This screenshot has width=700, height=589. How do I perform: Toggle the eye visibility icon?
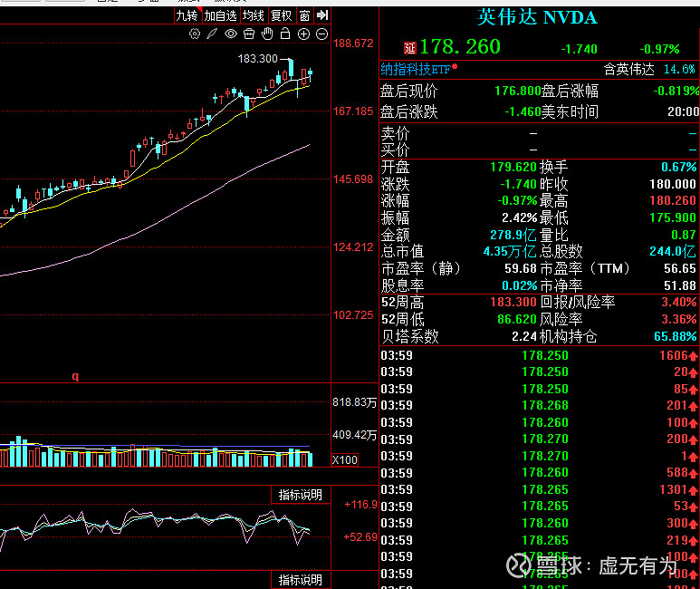coord(230,34)
